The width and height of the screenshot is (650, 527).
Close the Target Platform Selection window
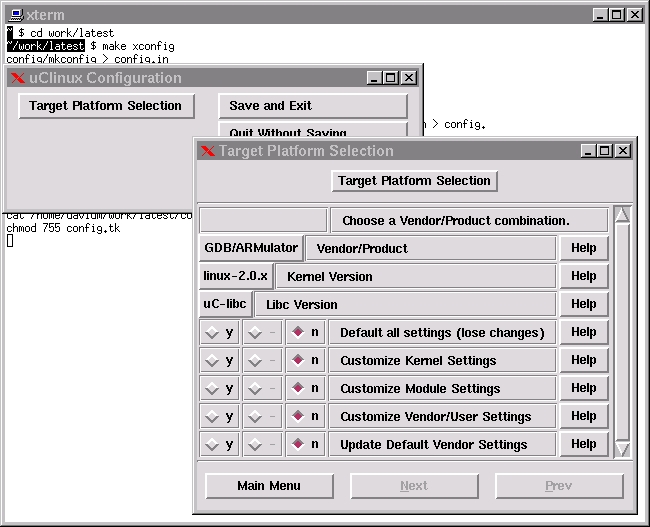(623, 151)
